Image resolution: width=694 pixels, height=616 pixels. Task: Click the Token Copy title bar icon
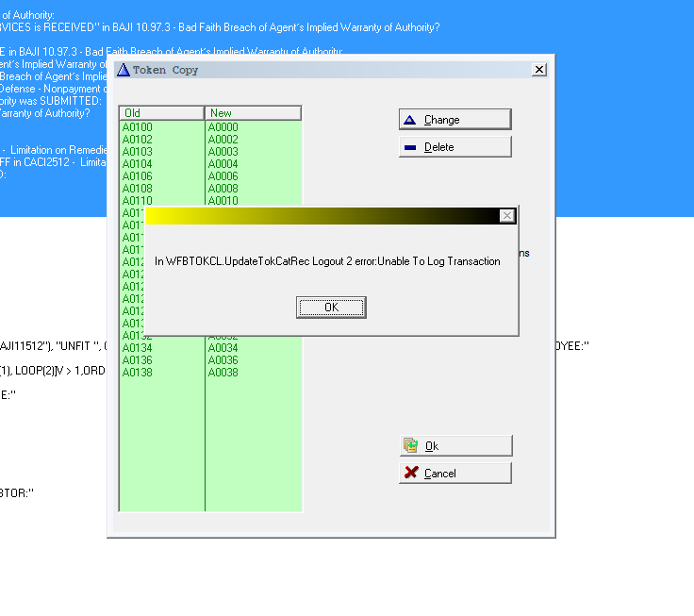tap(123, 70)
